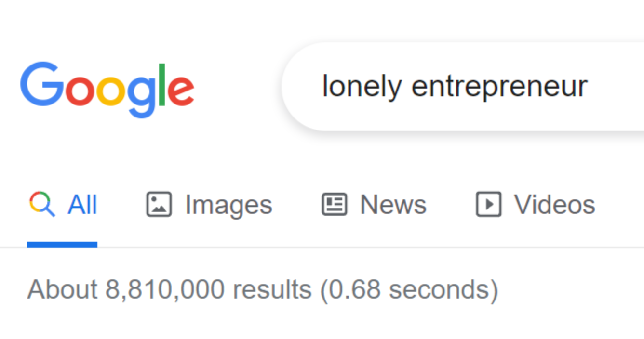
Task: Click the blue underline beneath All tab
Action: tap(62, 245)
